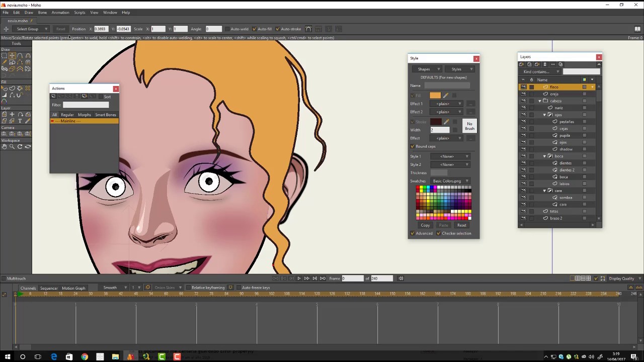Select the Paint Bucket fill tool
This screenshot has height=362, width=644.
20,88
